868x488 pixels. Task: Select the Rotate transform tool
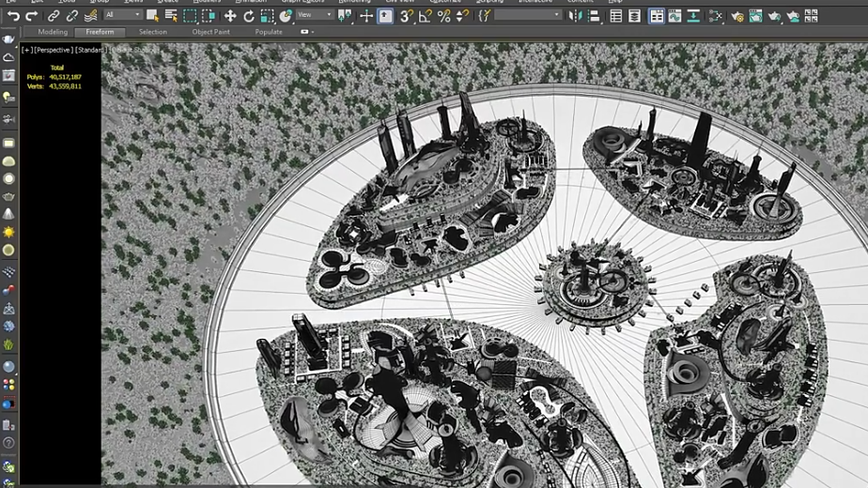249,16
